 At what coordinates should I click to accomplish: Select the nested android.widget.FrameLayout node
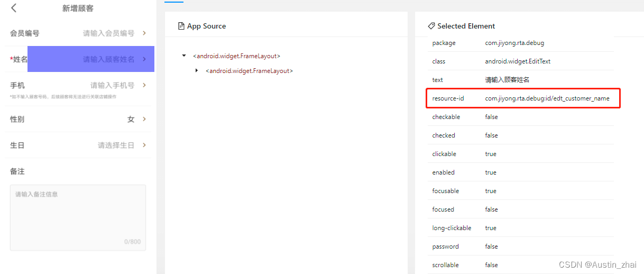[249, 70]
